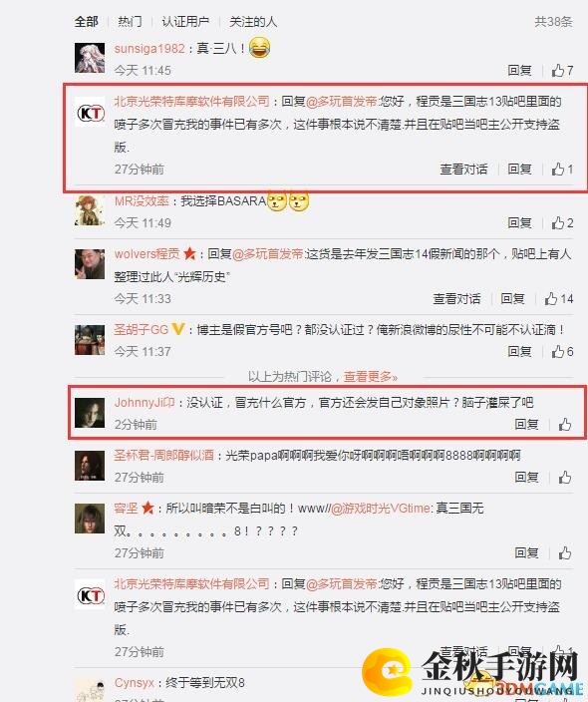The width and height of the screenshot is (588, 702).
Task: Reply to sunsiga1982's comment via 回复
Action: (x=519, y=70)
